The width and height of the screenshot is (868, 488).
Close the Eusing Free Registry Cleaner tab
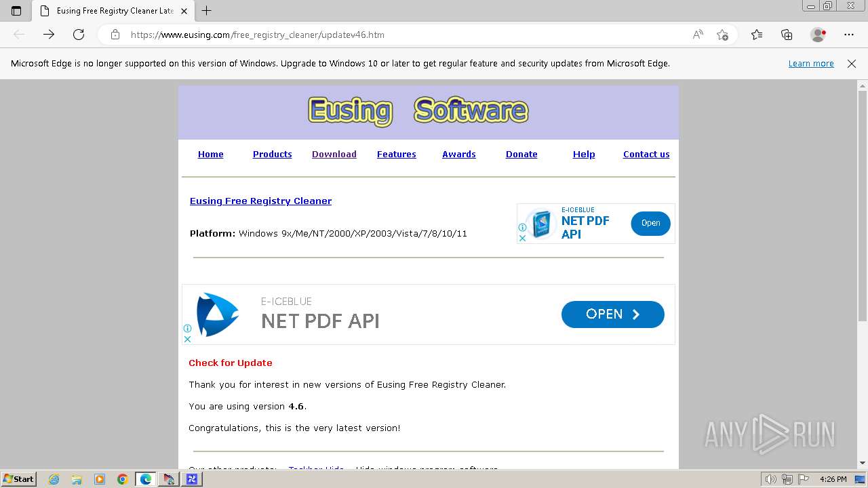[x=184, y=11]
